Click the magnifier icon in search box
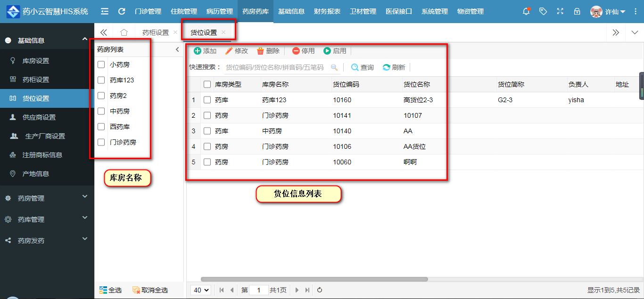 coord(334,67)
